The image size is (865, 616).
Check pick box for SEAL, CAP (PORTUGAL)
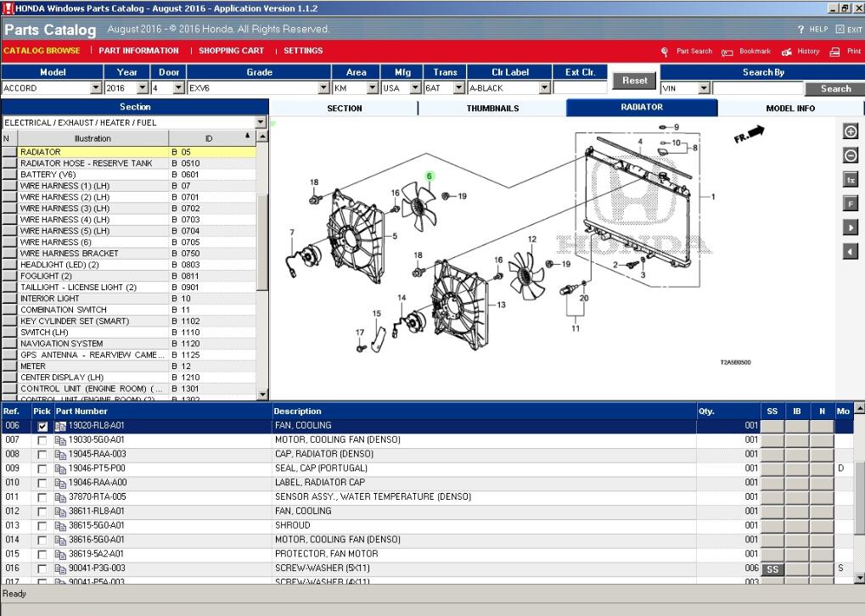pyautogui.click(x=42, y=469)
